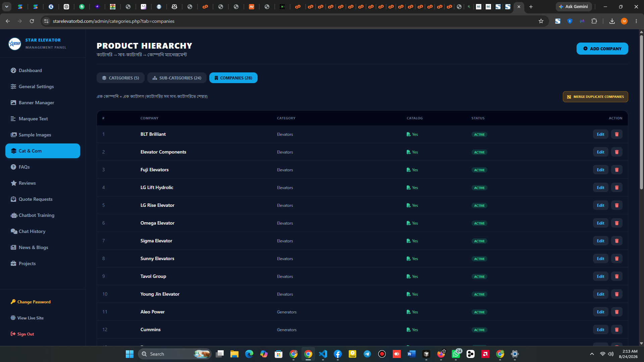Click ACTIVE status badge for Aleo Power
Viewport: 644px width, 362px height.
click(x=479, y=312)
